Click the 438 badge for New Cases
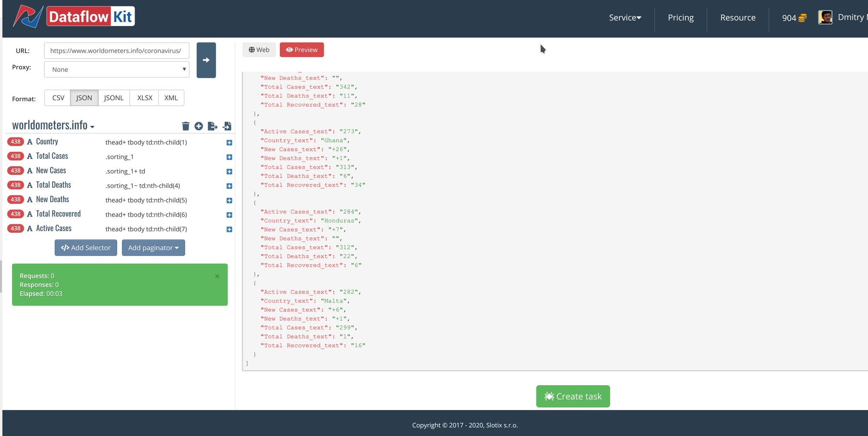The width and height of the screenshot is (868, 436). click(x=16, y=170)
